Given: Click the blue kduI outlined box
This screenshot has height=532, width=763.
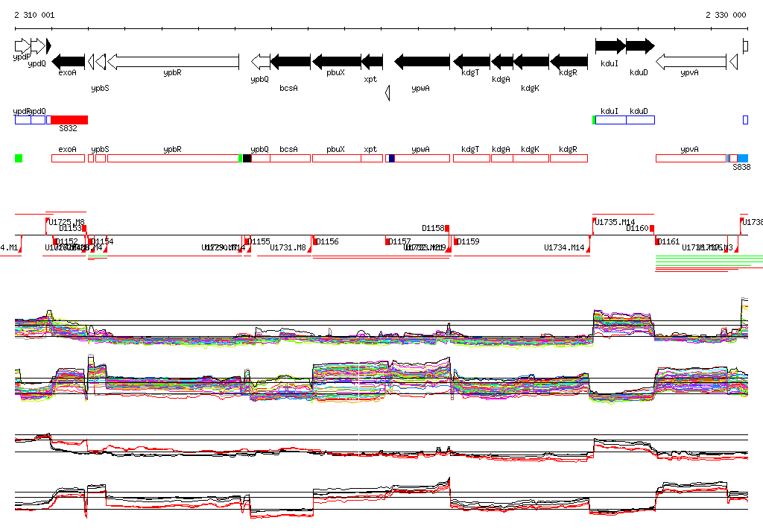Looking at the screenshot, I should pyautogui.click(x=611, y=120).
